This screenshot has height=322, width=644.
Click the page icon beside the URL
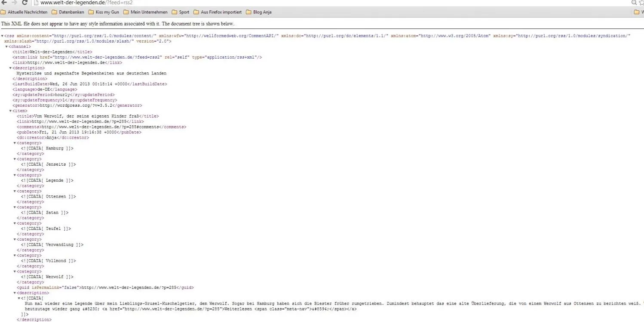(x=37, y=3)
